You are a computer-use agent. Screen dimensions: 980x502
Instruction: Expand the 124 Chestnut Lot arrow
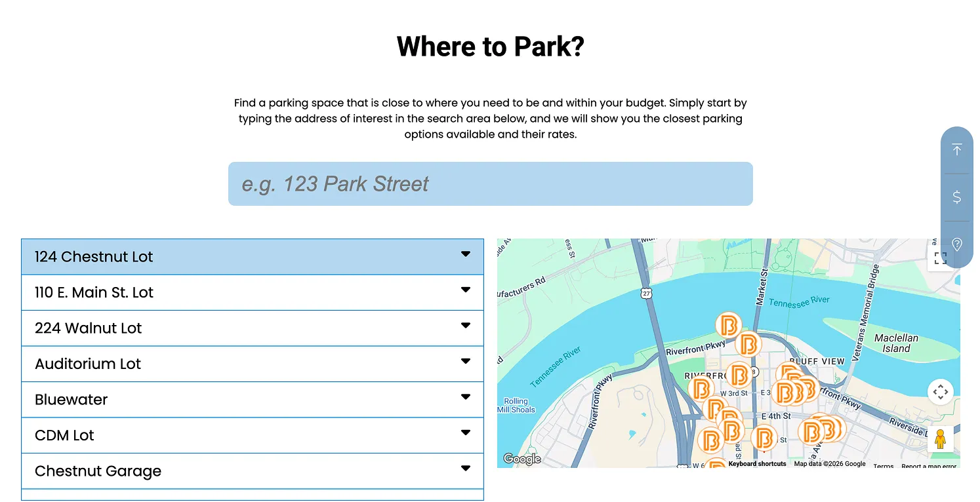coord(465,254)
